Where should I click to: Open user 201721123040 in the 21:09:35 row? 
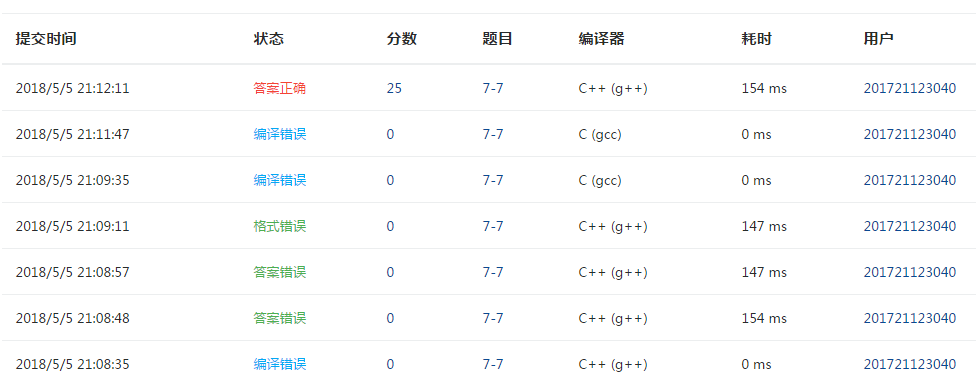[x=909, y=180]
